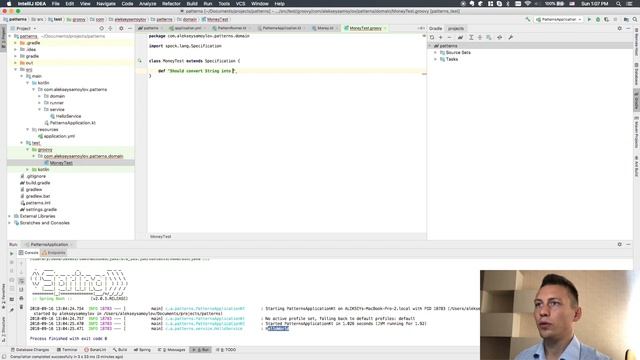Hide the Gradle tool window
The image size is (640, 360).
tap(628, 28)
